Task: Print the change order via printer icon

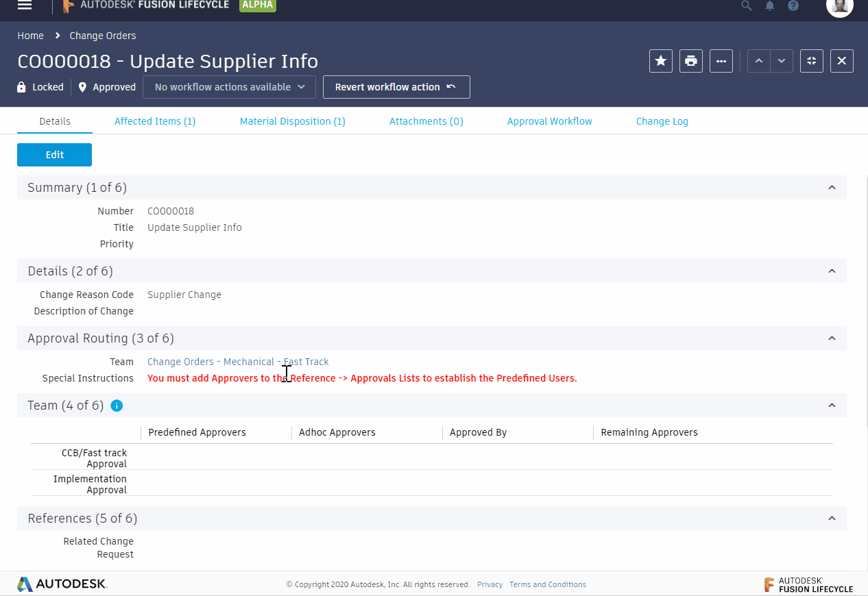Action: tap(691, 61)
